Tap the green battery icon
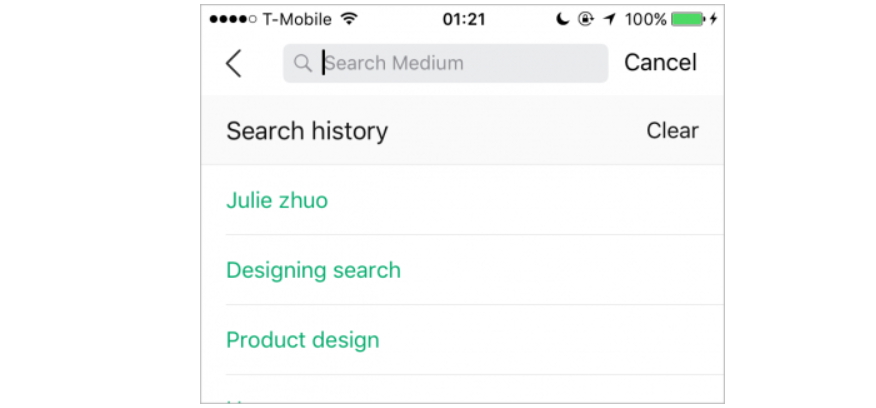876x408 pixels. (x=688, y=20)
